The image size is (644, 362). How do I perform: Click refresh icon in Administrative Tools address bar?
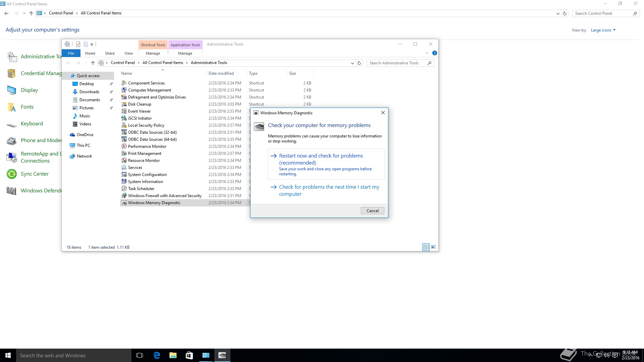tap(359, 63)
